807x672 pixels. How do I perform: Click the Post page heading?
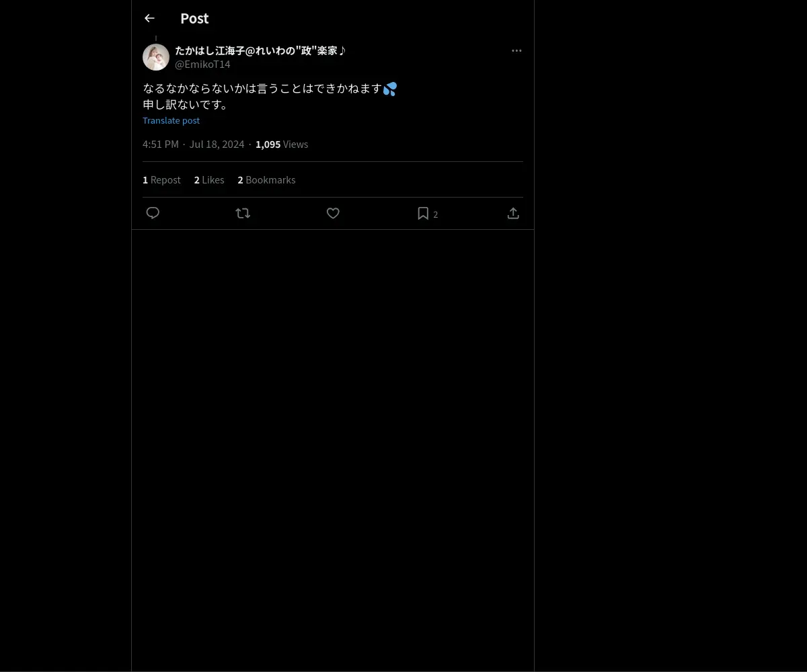[x=194, y=18]
